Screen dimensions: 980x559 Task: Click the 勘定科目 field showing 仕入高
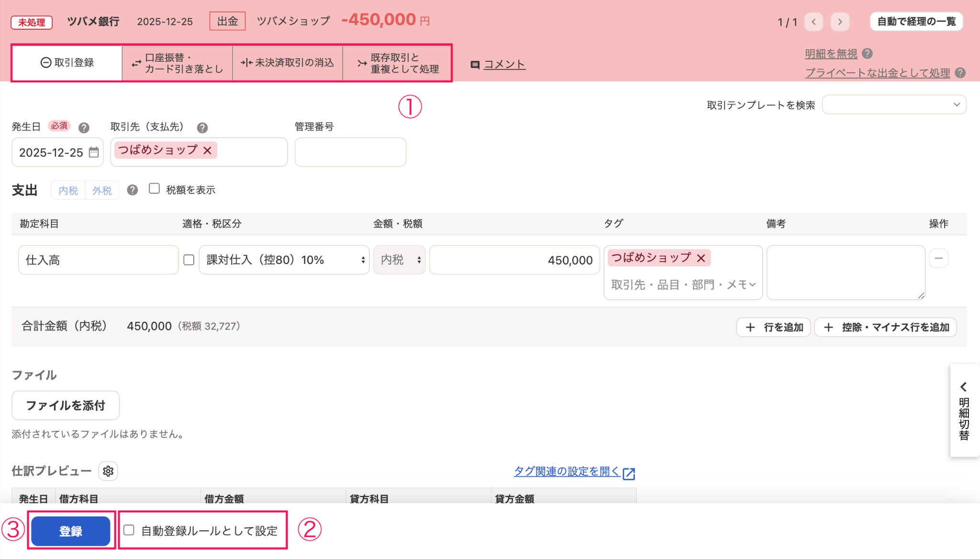click(x=98, y=260)
